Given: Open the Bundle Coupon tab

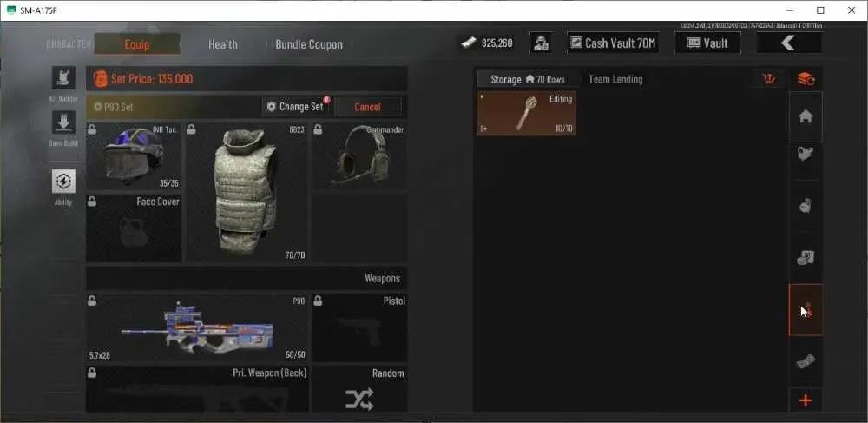Looking at the screenshot, I should 309,44.
